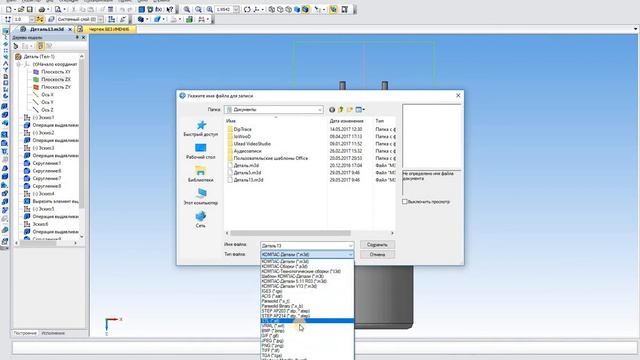Go back to previous folder in dialog
The width and height of the screenshot is (640, 360).
coord(332,109)
